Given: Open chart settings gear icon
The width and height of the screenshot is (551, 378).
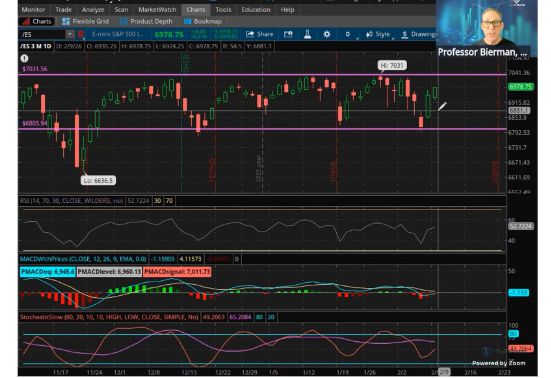Looking at the screenshot, I should 327,34.
